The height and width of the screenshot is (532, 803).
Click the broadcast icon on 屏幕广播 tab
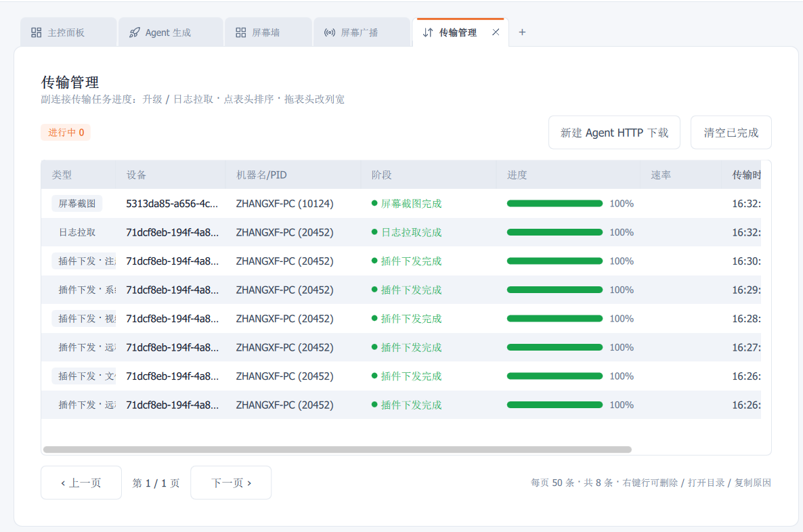click(330, 32)
